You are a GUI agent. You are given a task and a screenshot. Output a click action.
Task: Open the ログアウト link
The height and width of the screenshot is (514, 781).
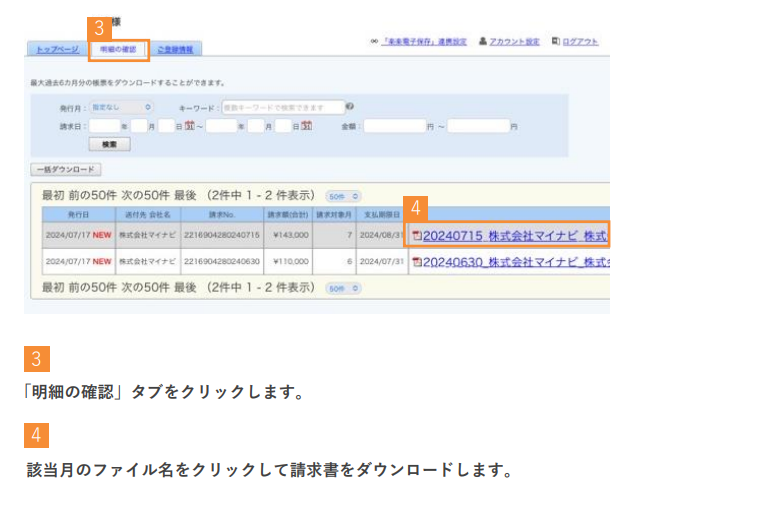(x=580, y=42)
